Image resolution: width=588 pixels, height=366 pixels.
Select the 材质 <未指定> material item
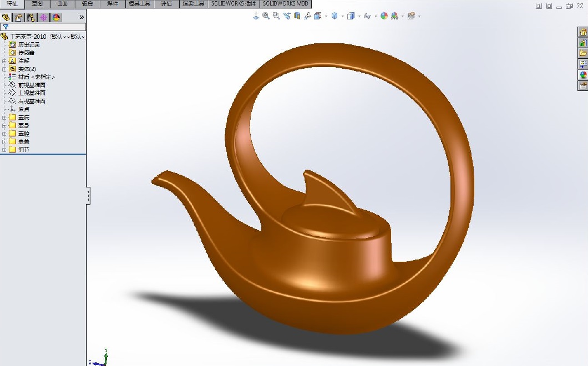[x=37, y=77]
